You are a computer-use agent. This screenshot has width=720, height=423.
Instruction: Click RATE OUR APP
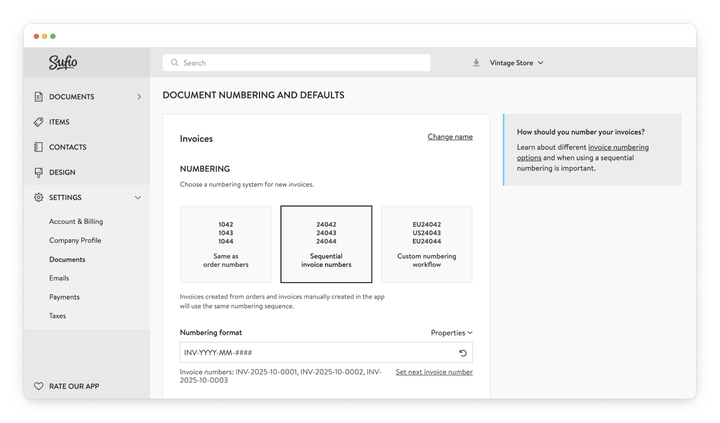point(74,386)
